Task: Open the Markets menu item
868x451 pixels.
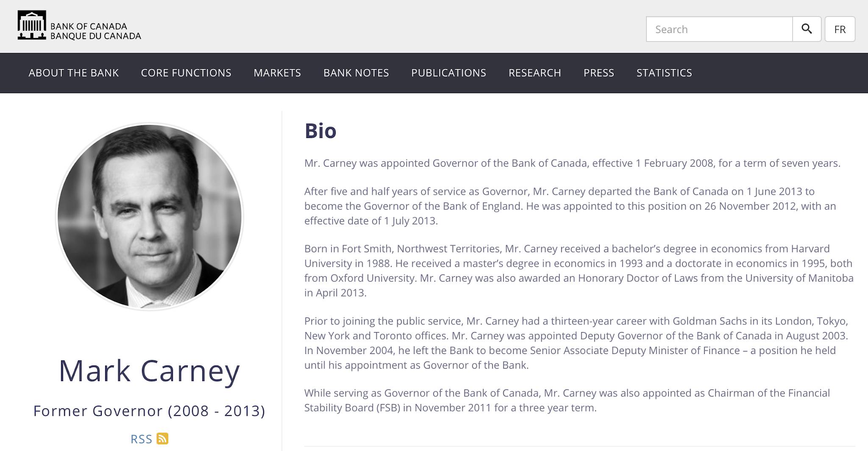Action: click(x=277, y=73)
